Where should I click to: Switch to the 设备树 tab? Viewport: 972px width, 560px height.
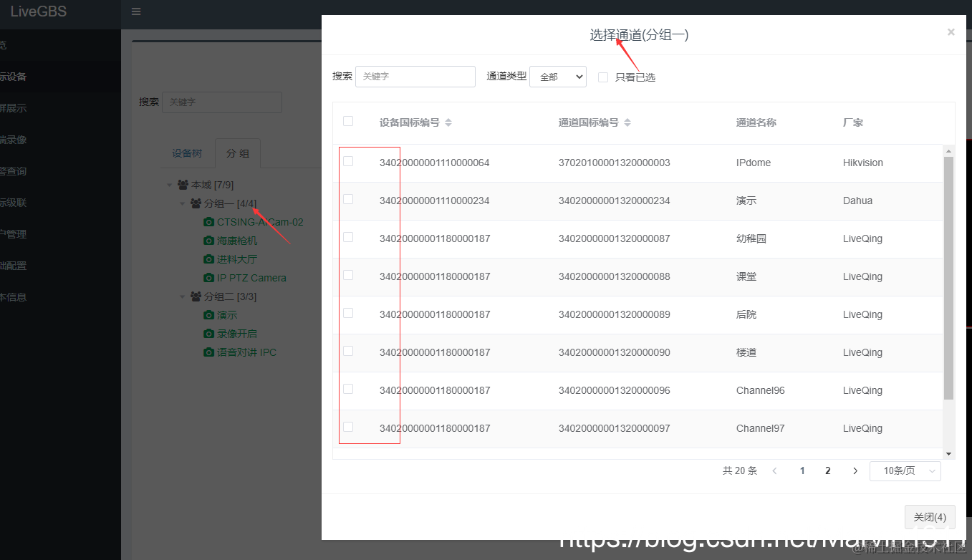(x=187, y=153)
